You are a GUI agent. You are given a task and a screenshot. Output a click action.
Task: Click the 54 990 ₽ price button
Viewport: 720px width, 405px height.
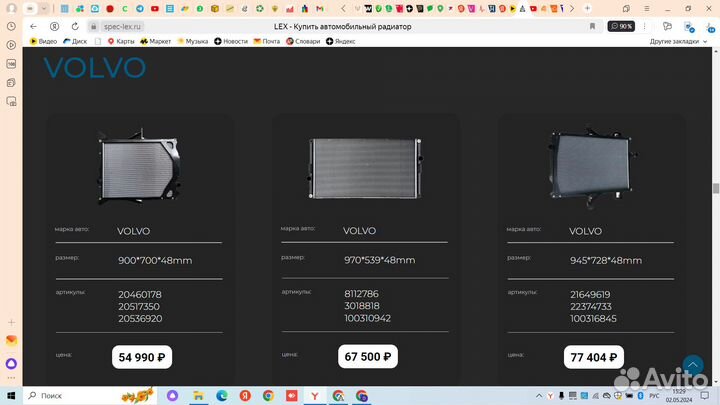142,357
